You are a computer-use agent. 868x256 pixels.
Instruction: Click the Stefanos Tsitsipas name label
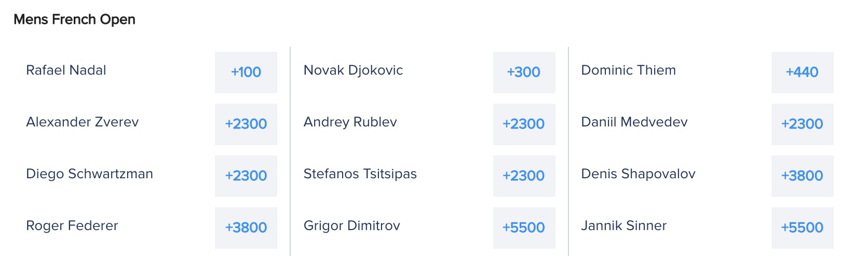360,174
